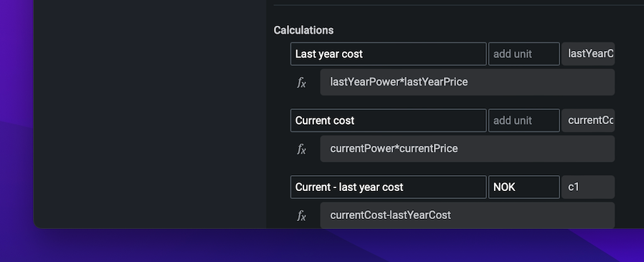The image size is (644, 262).
Task: Click the fx icon beside currentPower*currentPrice formula
Action: (x=301, y=149)
